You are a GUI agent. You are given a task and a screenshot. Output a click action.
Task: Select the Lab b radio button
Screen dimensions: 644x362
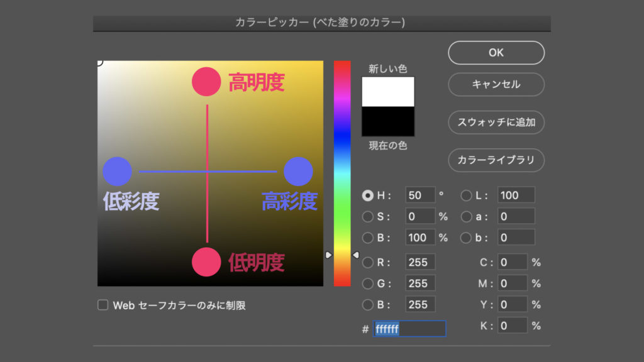pyautogui.click(x=466, y=238)
